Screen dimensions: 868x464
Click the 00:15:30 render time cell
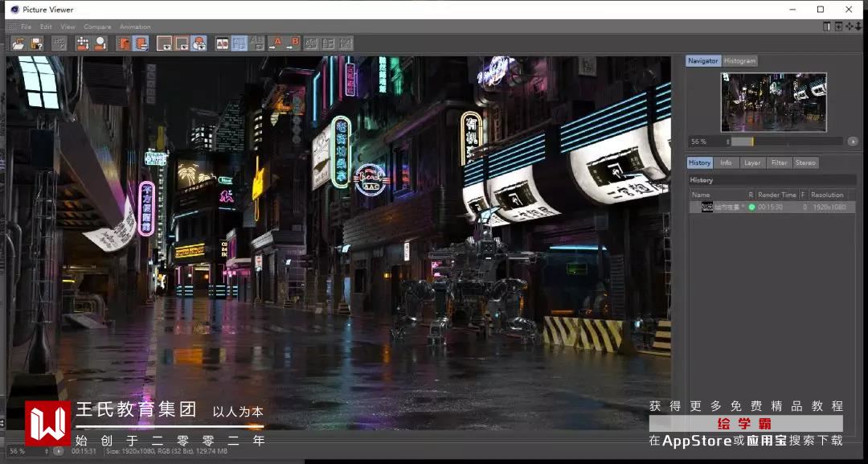click(x=770, y=207)
